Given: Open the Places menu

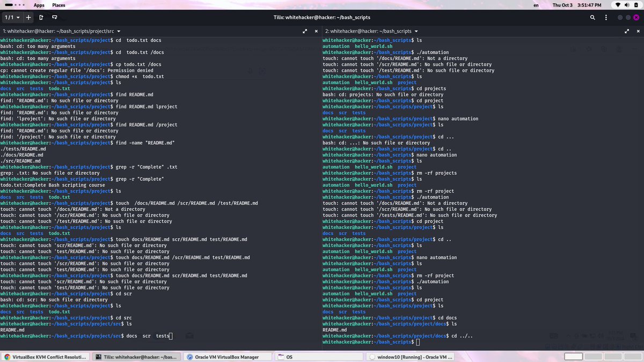Looking at the screenshot, I should (x=58, y=5).
